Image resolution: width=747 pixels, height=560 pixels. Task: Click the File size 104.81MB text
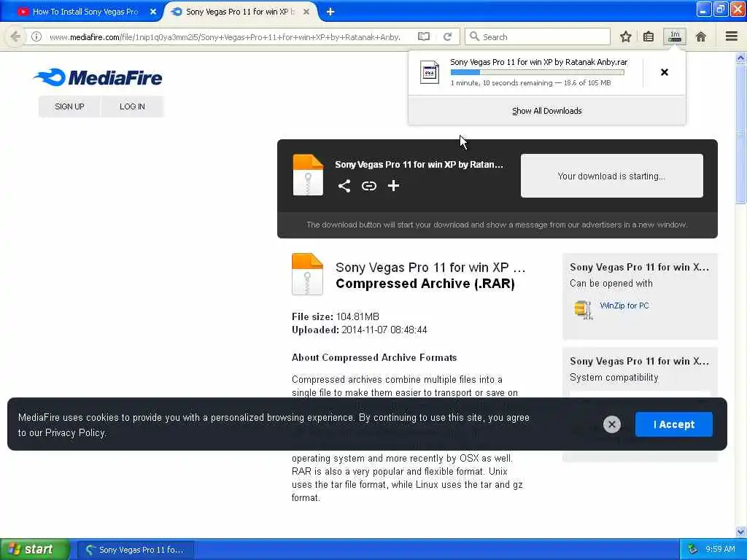[x=336, y=316]
